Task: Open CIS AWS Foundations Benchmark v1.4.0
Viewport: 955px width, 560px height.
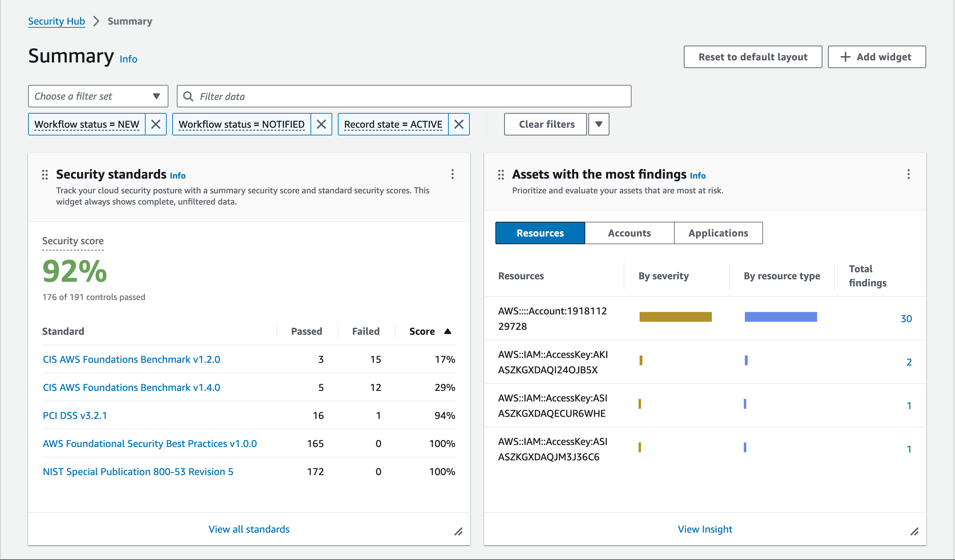Action: click(x=132, y=387)
